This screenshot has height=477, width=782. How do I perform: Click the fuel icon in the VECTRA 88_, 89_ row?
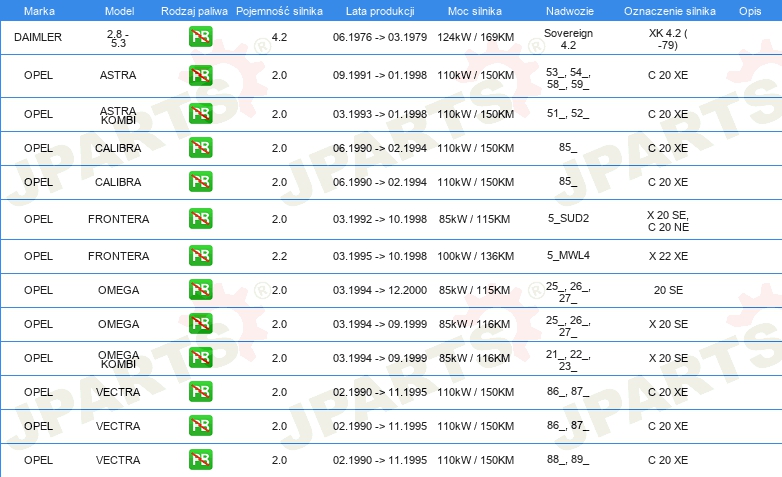(x=200, y=460)
